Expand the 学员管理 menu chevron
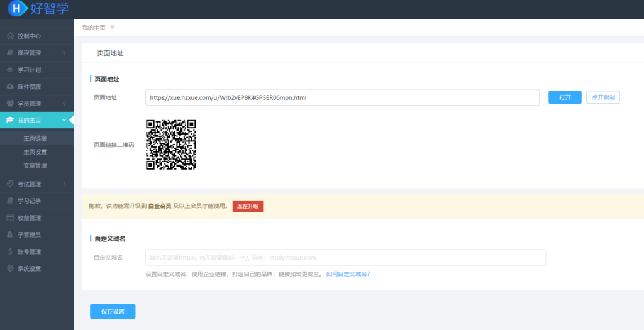The width and height of the screenshot is (644, 330). [64, 104]
